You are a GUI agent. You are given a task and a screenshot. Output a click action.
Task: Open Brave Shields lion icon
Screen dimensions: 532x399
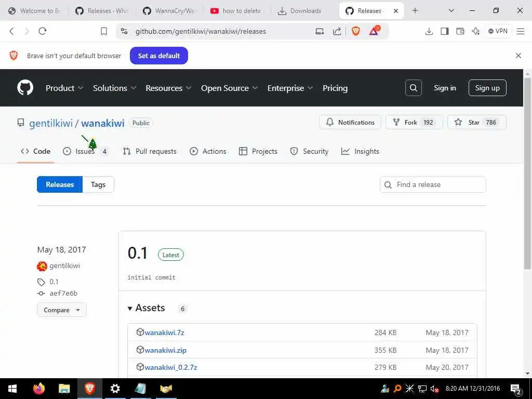[x=355, y=31]
